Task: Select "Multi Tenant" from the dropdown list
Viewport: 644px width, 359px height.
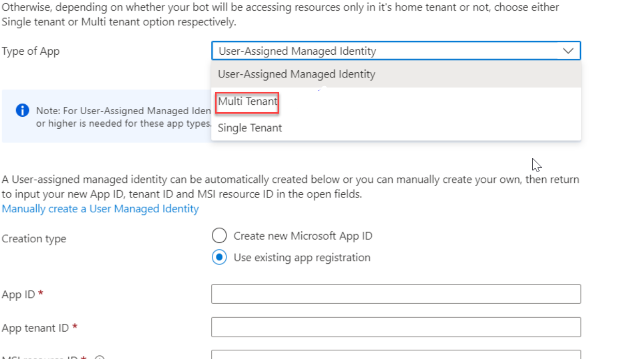Action: pos(247,102)
